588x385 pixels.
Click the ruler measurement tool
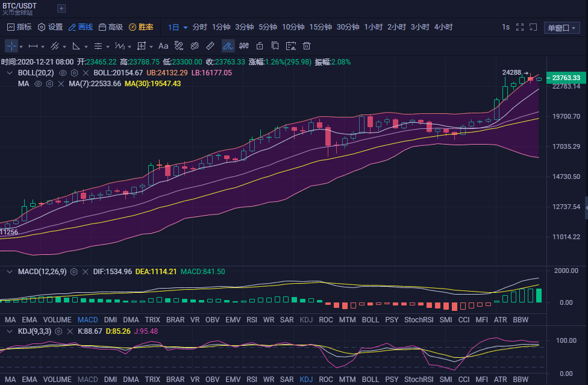[210, 46]
